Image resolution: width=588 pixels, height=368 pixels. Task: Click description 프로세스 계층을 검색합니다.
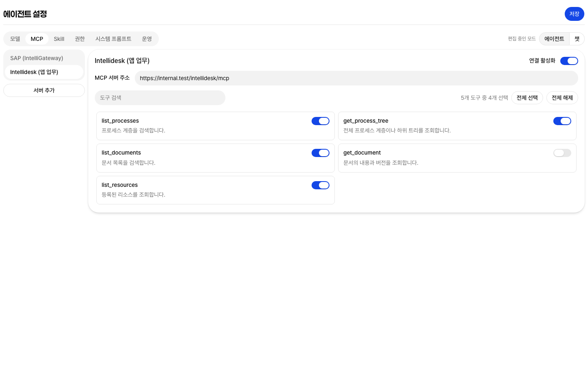click(x=134, y=130)
